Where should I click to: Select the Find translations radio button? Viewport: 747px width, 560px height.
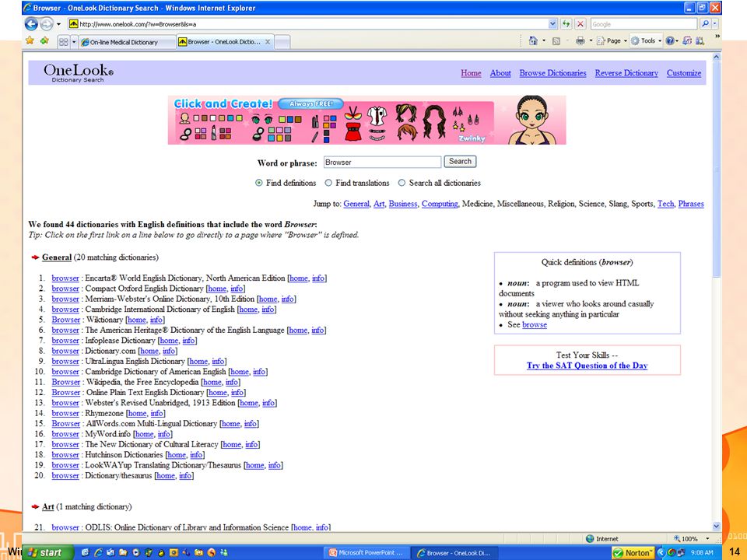coord(328,183)
